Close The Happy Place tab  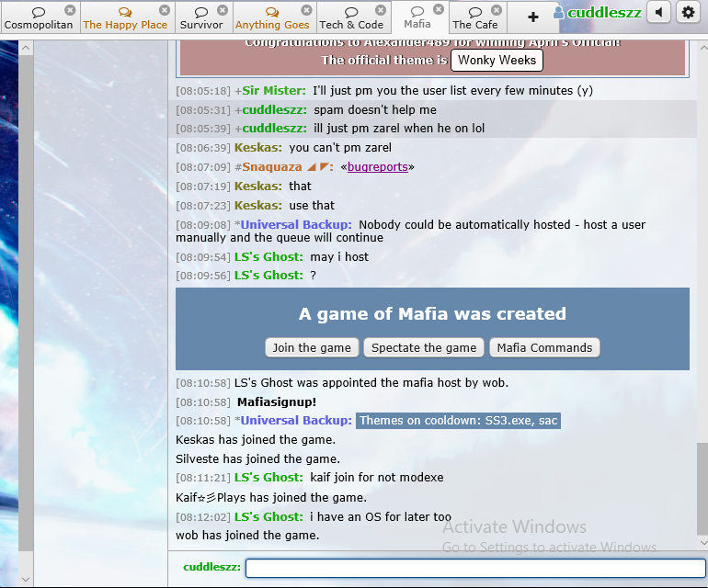tap(165, 10)
